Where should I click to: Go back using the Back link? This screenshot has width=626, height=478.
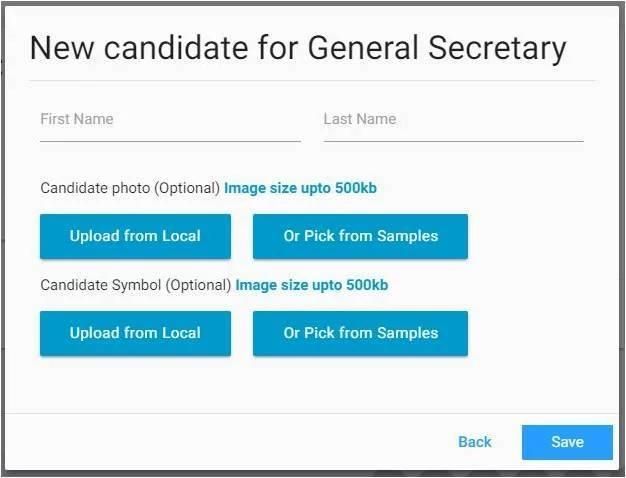click(x=475, y=442)
